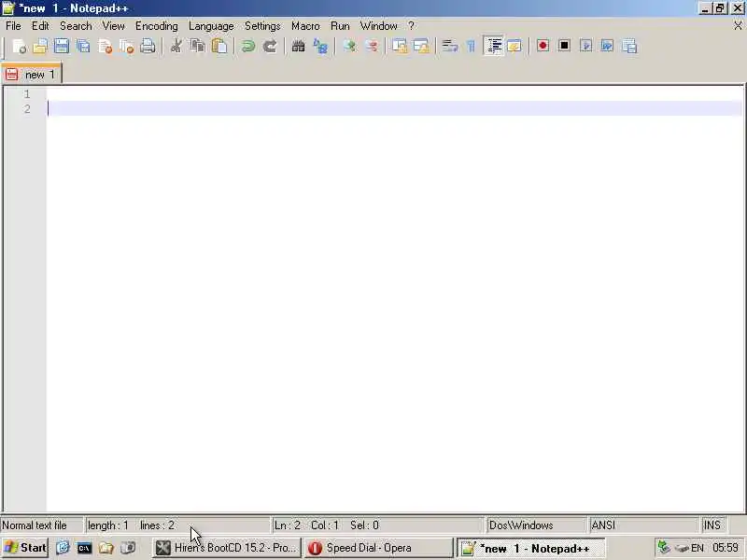
Task: Open the Search menu
Action: 76,26
